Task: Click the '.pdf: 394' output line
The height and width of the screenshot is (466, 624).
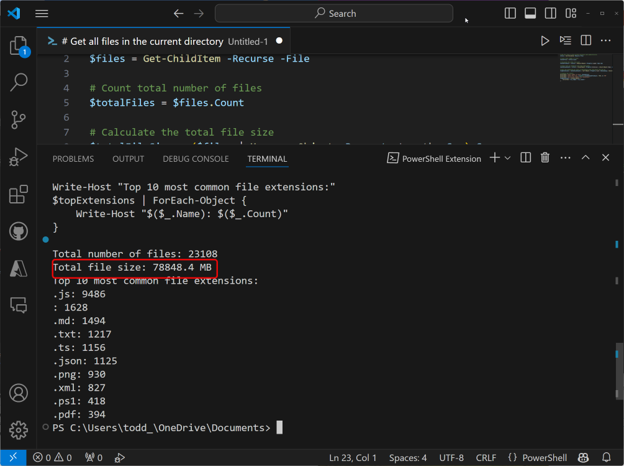Action: point(79,414)
